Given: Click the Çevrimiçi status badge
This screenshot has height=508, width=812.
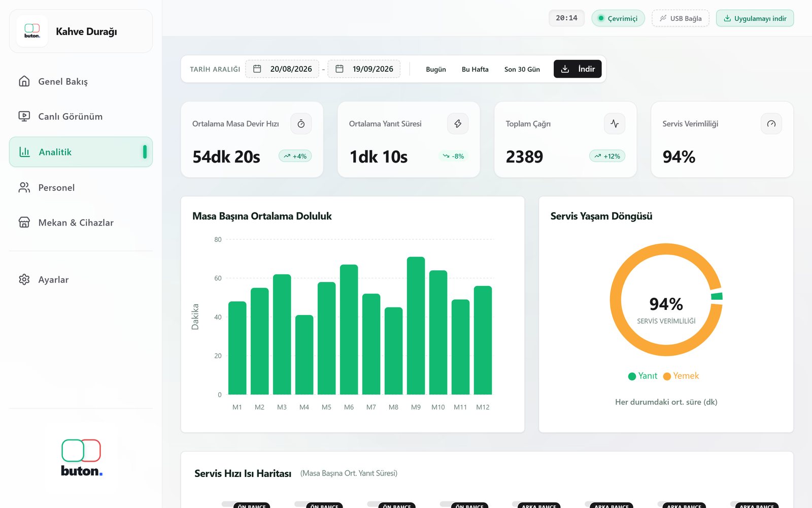Looking at the screenshot, I should tap(618, 18).
